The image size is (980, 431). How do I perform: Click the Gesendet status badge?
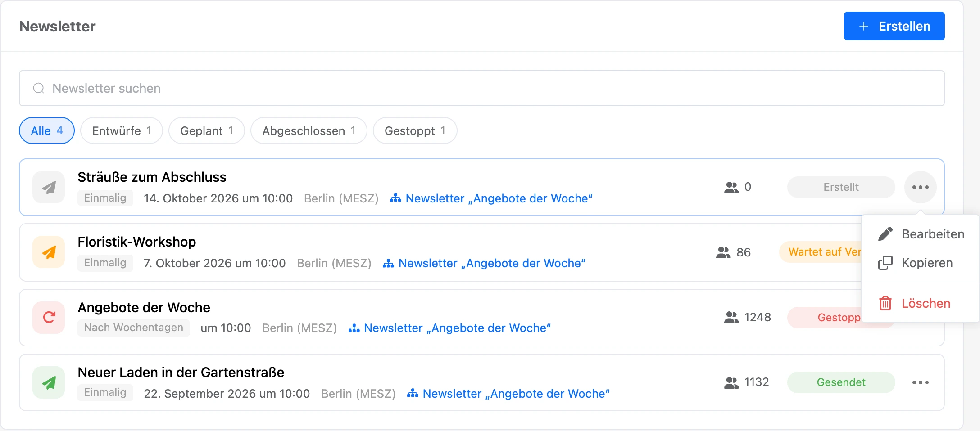pos(841,382)
